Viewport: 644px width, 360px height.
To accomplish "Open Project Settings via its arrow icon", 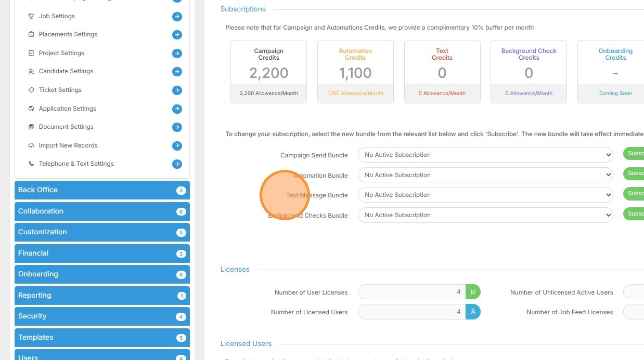I will (x=177, y=54).
